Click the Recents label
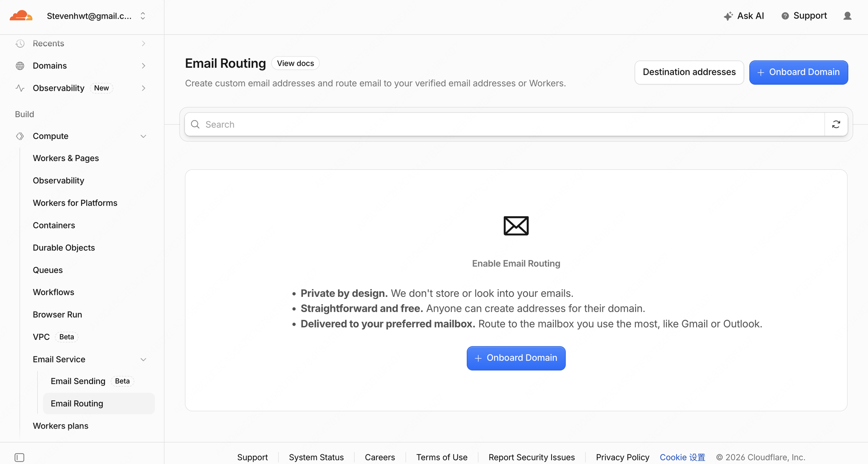868x464 pixels. click(x=49, y=43)
